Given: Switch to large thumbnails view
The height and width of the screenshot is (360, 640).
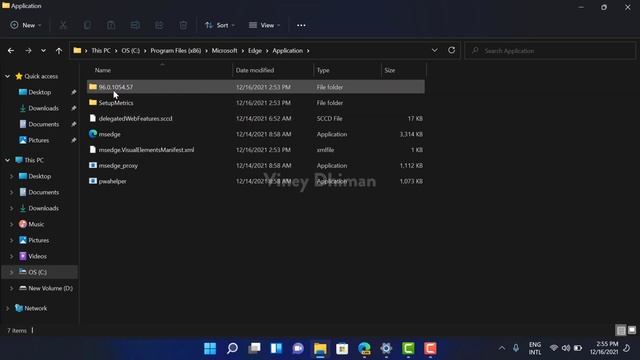Looking at the screenshot, I should (x=631, y=330).
